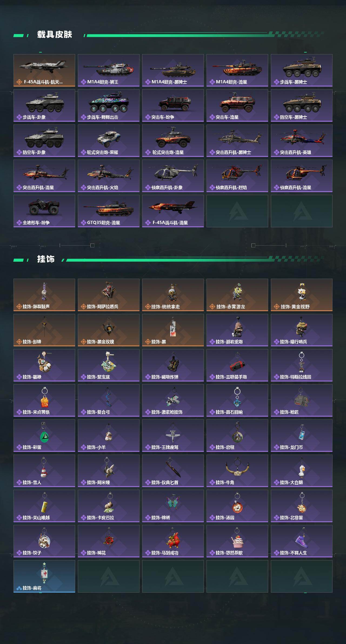Choose the 步战车-鳄鳄出击 graffiti vehicle skin
The height and width of the screenshot is (644, 346).
(109, 106)
